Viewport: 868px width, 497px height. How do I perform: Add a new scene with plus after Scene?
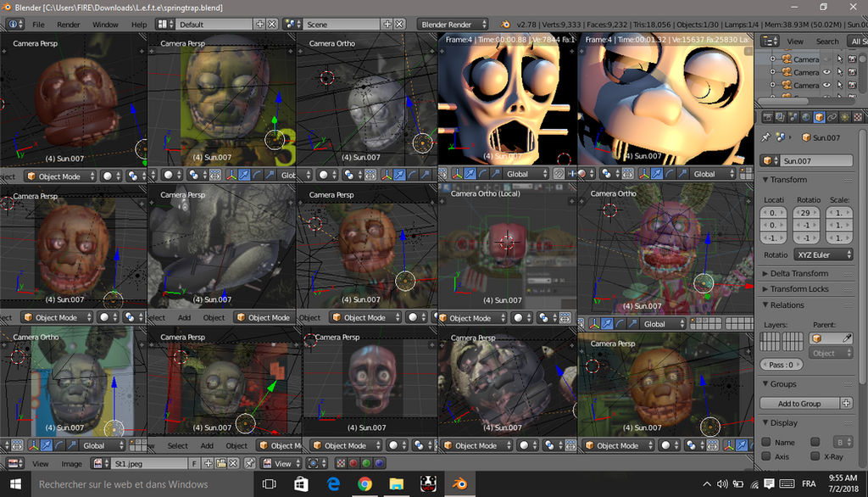click(x=387, y=25)
